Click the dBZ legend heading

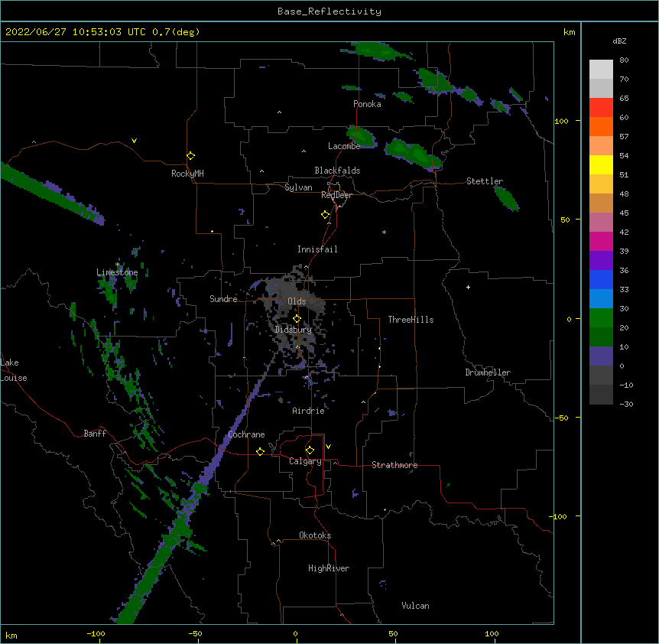pyautogui.click(x=619, y=41)
